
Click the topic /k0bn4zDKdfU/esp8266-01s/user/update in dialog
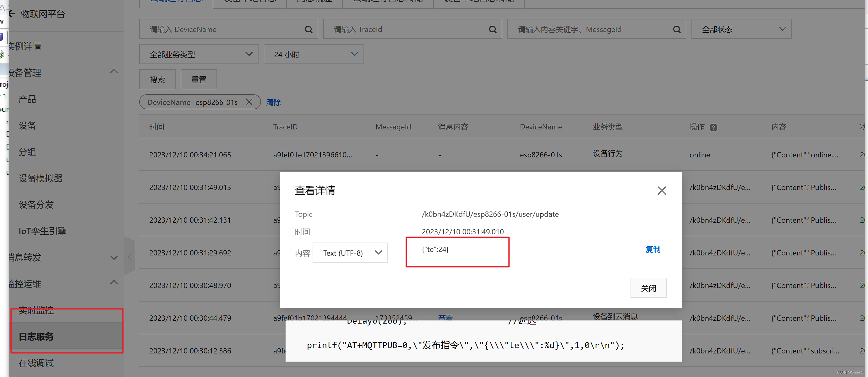coord(490,214)
